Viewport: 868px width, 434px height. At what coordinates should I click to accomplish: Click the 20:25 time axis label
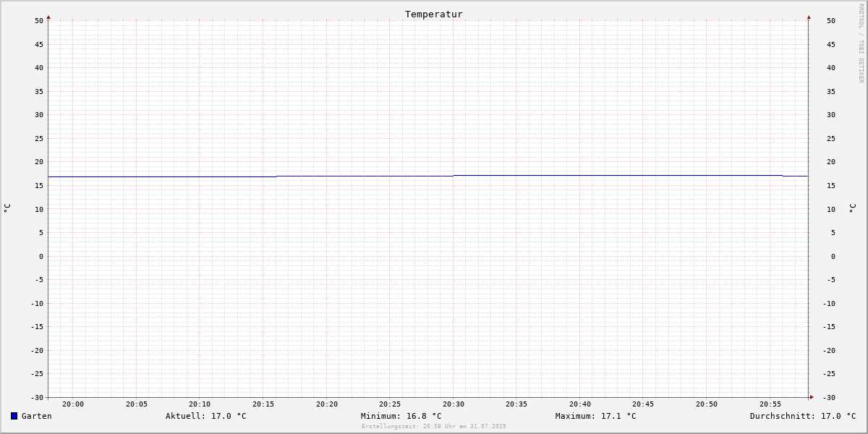pyautogui.click(x=390, y=404)
